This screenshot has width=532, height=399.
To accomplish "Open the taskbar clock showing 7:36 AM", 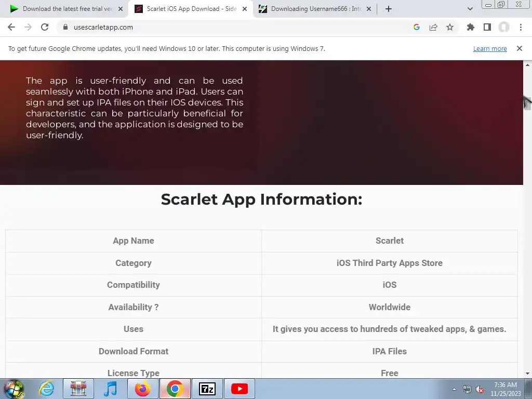I will 505,389.
